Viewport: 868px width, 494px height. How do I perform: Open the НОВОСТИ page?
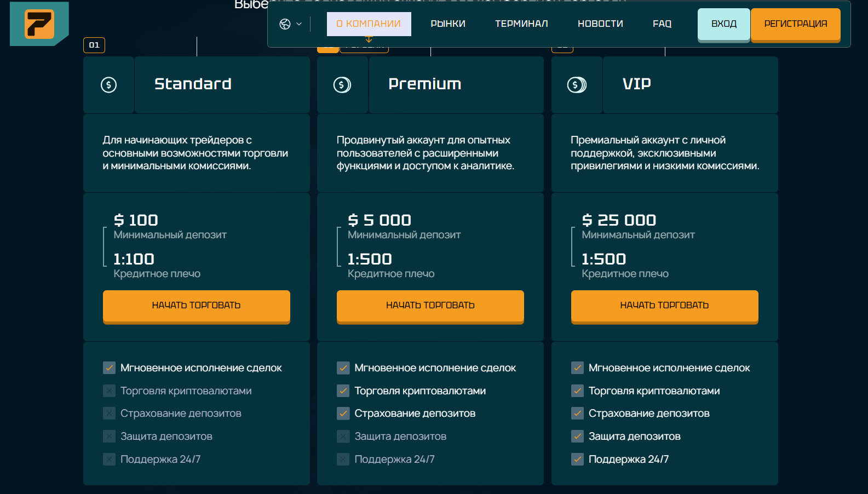coord(600,24)
